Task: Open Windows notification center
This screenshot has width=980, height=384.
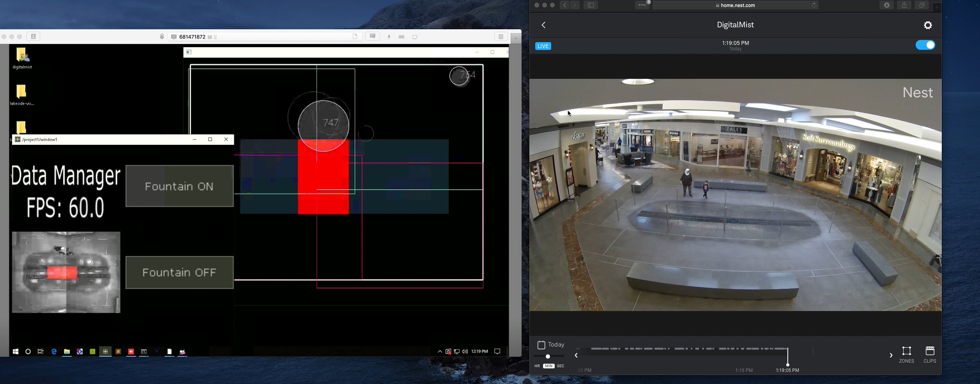Action: coord(497,352)
